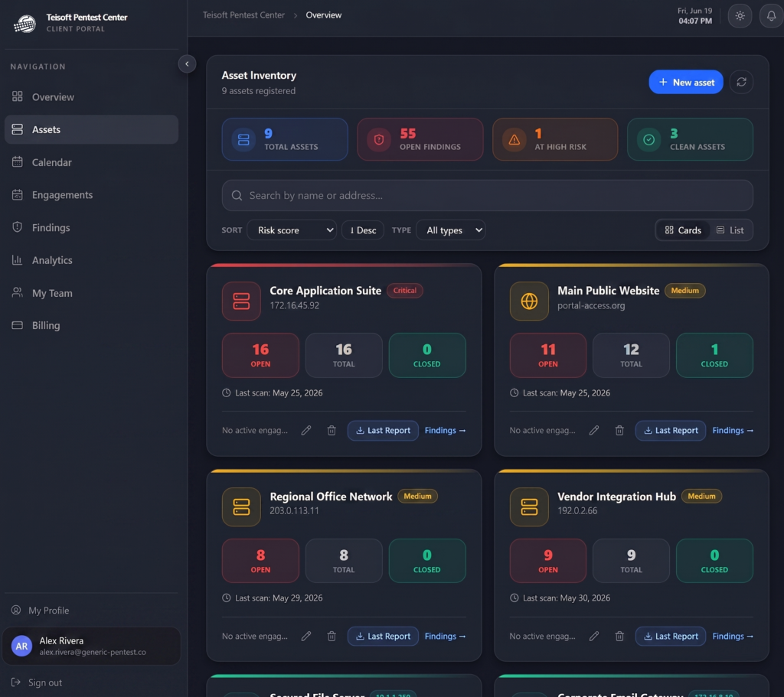Click the Vendor Integration Hub server icon
This screenshot has height=697, width=784.
[529, 506]
